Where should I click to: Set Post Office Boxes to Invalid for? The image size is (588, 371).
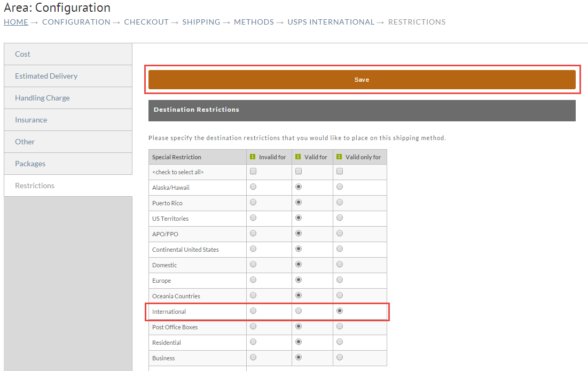[253, 326]
